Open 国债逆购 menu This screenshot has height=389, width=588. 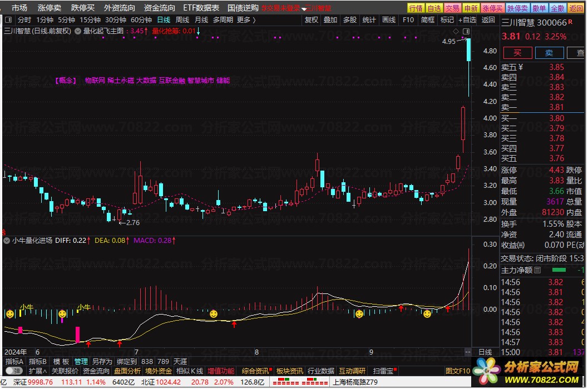point(243,8)
